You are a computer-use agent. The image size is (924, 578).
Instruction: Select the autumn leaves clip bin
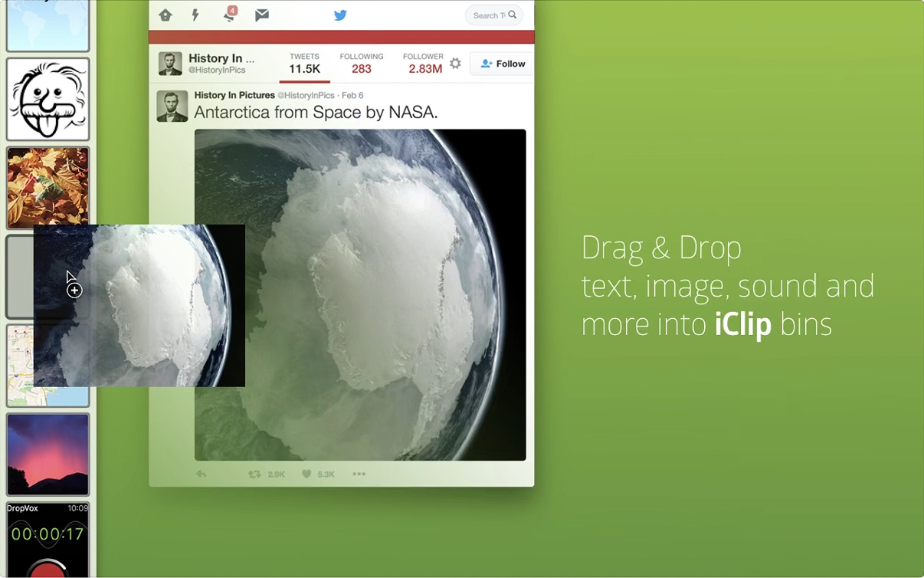(48, 188)
